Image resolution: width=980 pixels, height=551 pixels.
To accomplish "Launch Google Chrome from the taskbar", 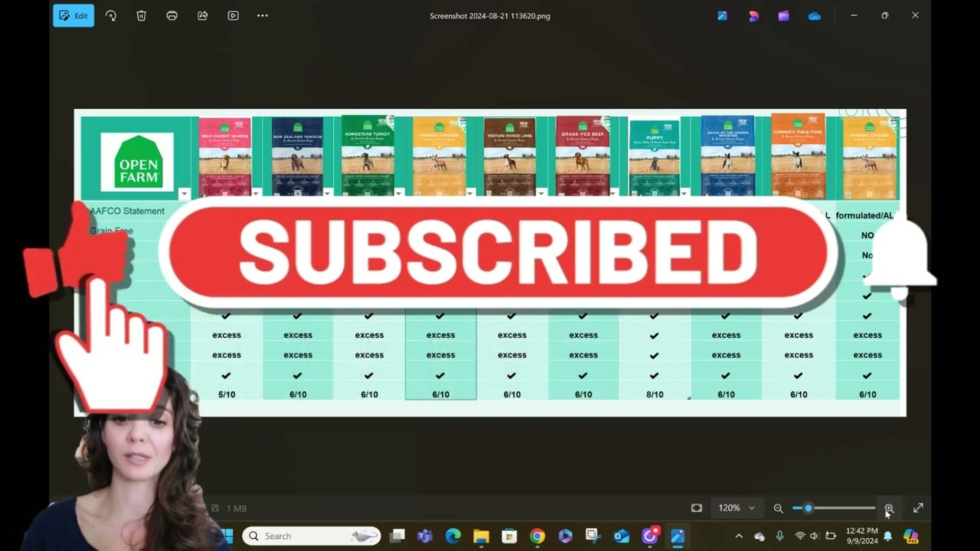I will point(537,536).
